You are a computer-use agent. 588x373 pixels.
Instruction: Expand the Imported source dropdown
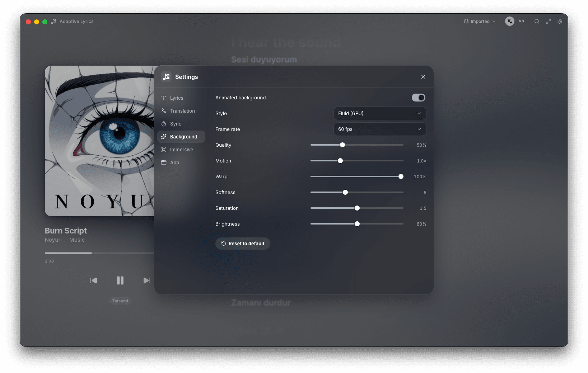point(480,22)
